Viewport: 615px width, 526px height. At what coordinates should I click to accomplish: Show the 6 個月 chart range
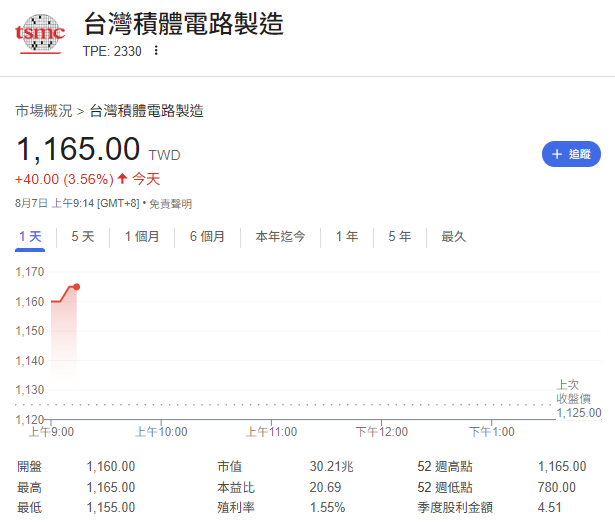[x=207, y=237]
